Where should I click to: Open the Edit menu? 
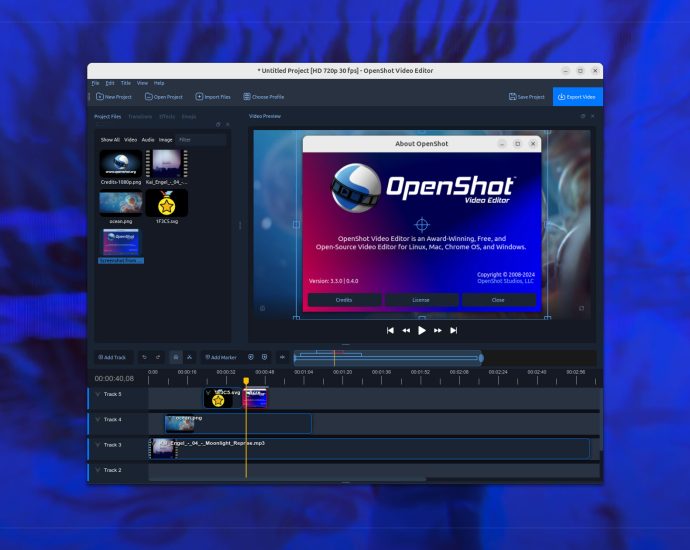point(110,83)
